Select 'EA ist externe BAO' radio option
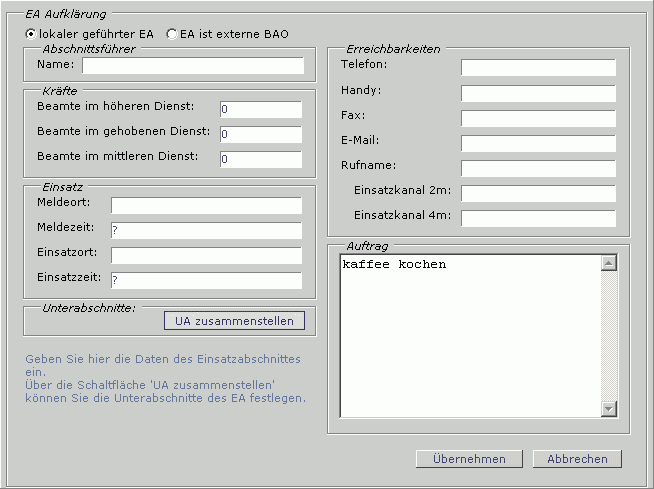Viewport: 654px width, 489px height. (x=172, y=33)
